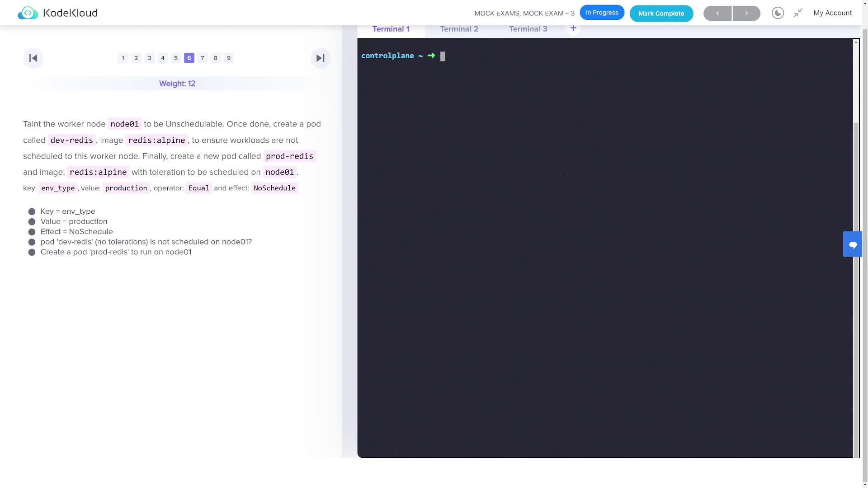868x488 pixels.
Task: Select question 7
Action: point(202,58)
